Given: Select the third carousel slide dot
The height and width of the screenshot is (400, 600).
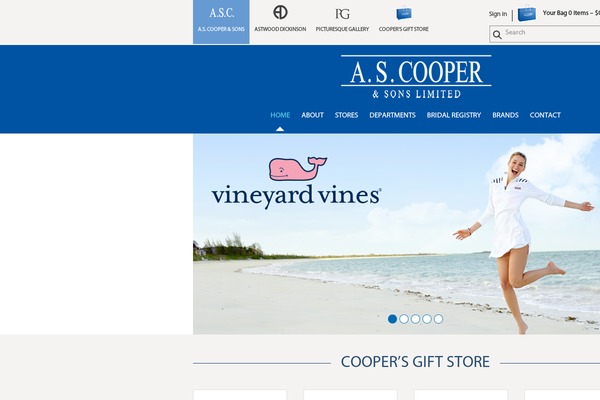Looking at the screenshot, I should click(415, 319).
